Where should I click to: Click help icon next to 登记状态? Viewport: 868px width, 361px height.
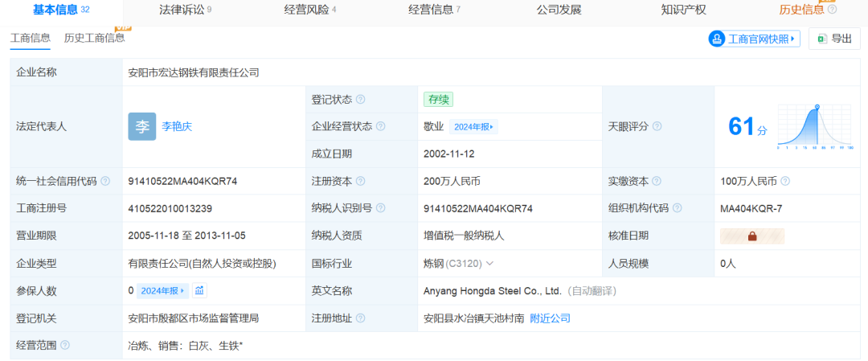pyautogui.click(x=360, y=100)
